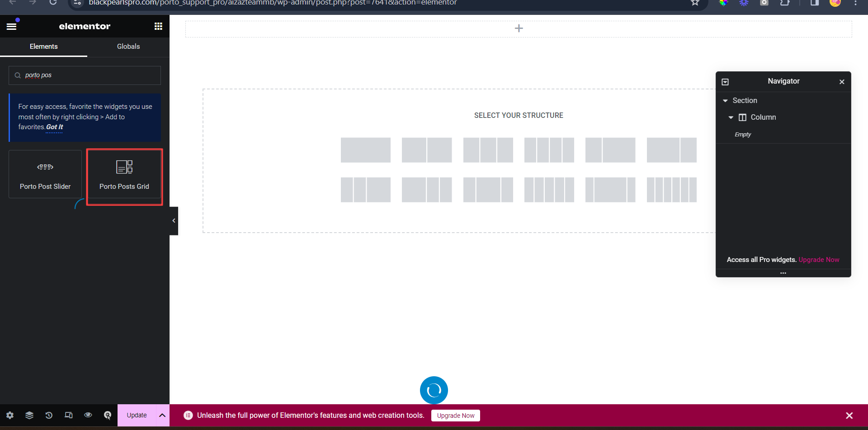The image size is (868, 430).
Task: Open the widgets grid icon
Action: tap(158, 26)
